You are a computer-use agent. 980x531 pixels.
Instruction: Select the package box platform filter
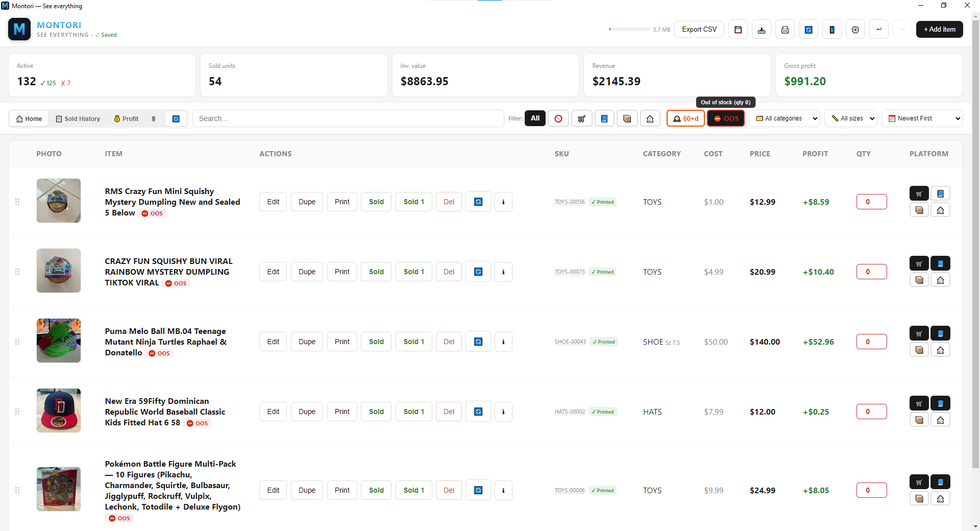(x=627, y=118)
